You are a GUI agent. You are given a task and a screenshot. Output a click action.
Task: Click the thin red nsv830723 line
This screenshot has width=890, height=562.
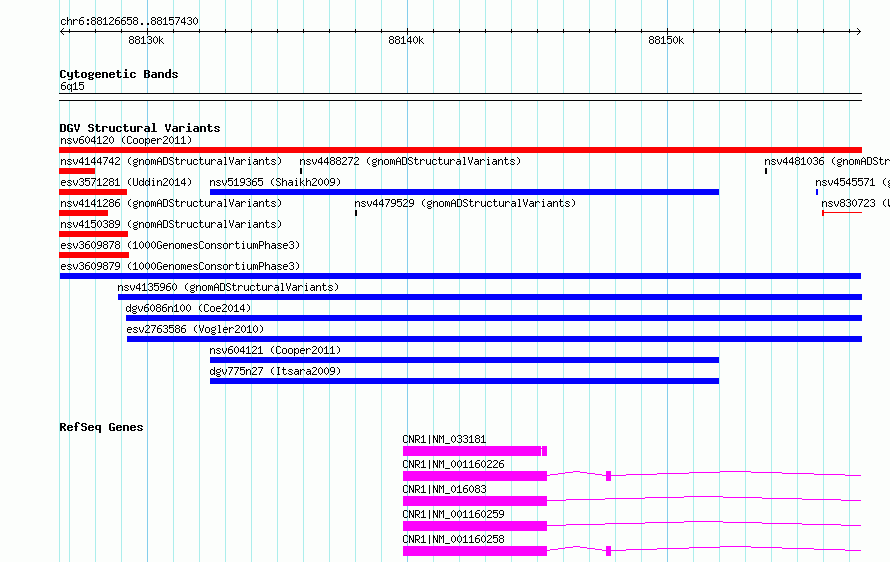[842, 213]
